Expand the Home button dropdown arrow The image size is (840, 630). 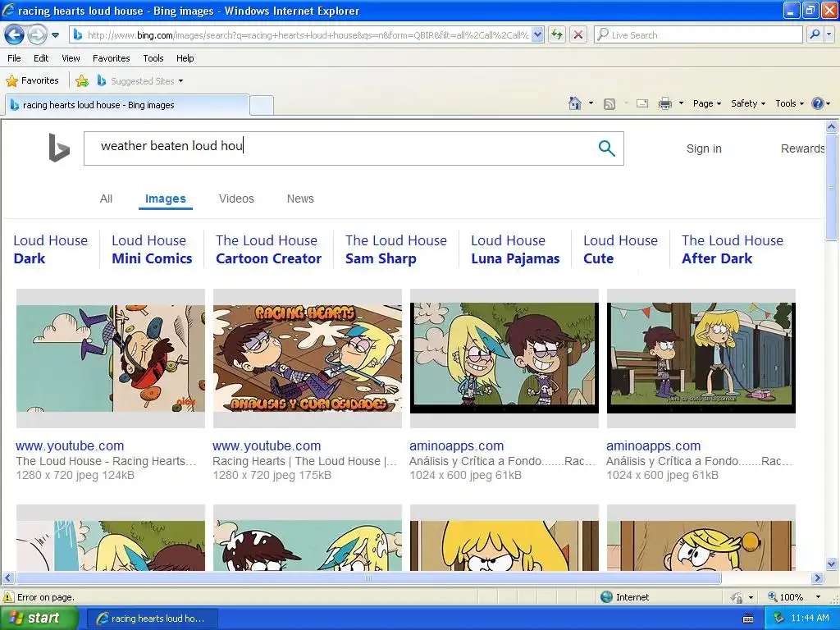pyautogui.click(x=591, y=103)
